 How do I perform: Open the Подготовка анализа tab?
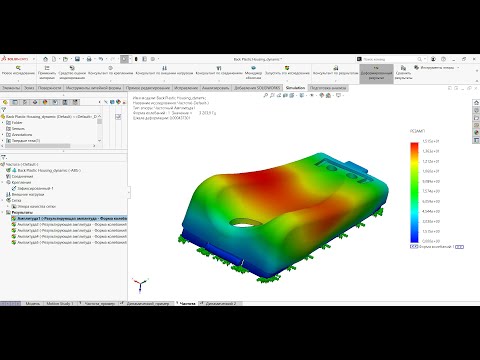click(x=328, y=88)
